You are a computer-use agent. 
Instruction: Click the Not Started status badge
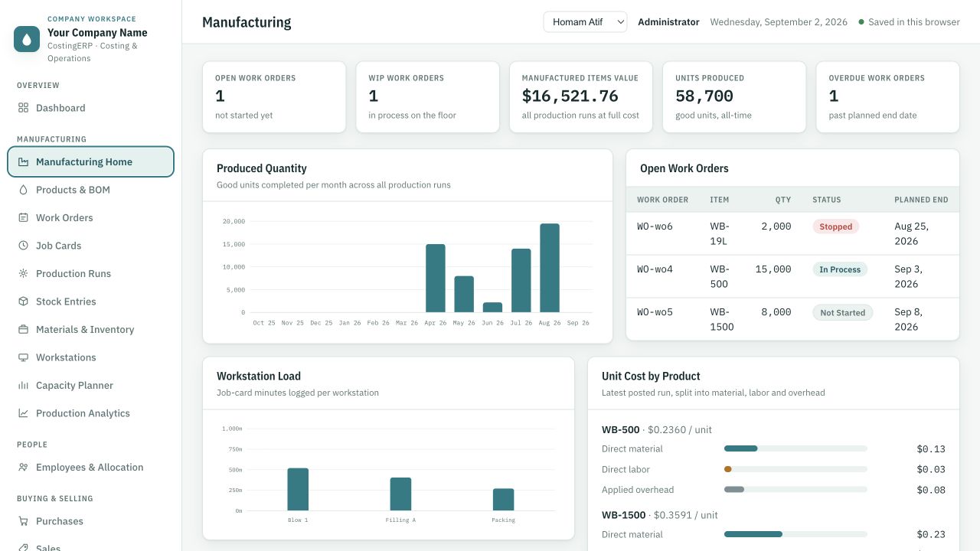click(842, 312)
